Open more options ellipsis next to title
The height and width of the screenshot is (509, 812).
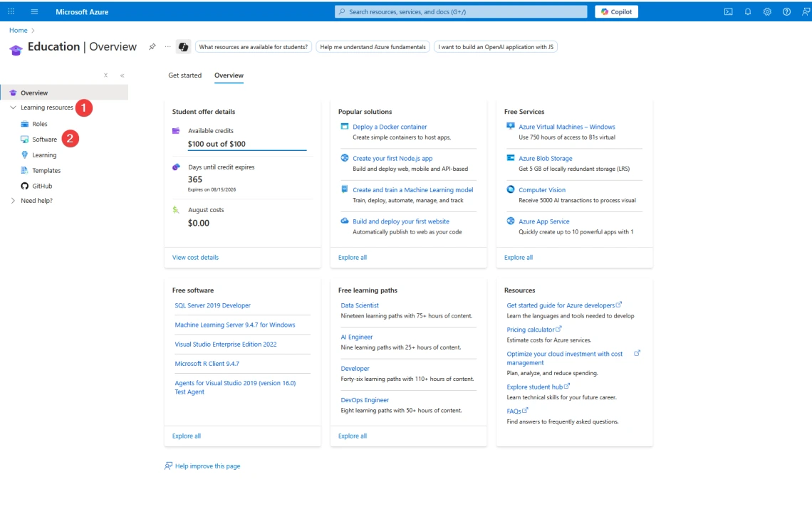(167, 47)
